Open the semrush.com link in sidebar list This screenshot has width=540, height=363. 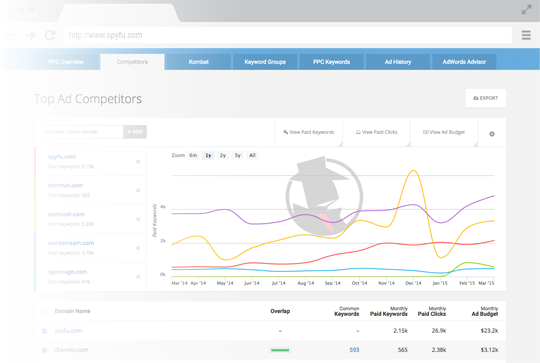66,214
